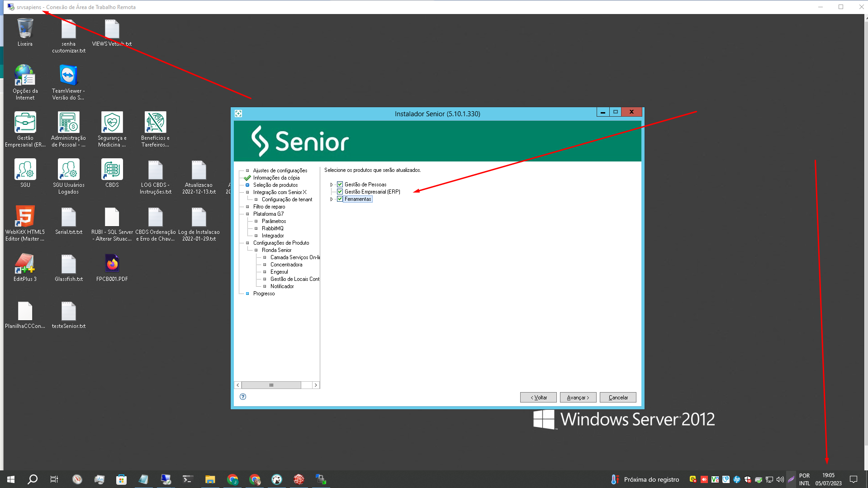
Task: Select the Serial.txt.txt file
Action: click(x=69, y=220)
